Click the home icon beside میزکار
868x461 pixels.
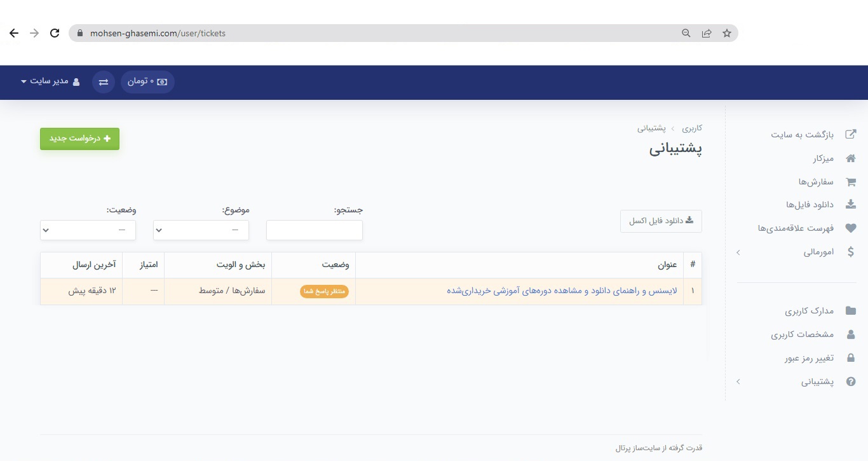tap(850, 158)
